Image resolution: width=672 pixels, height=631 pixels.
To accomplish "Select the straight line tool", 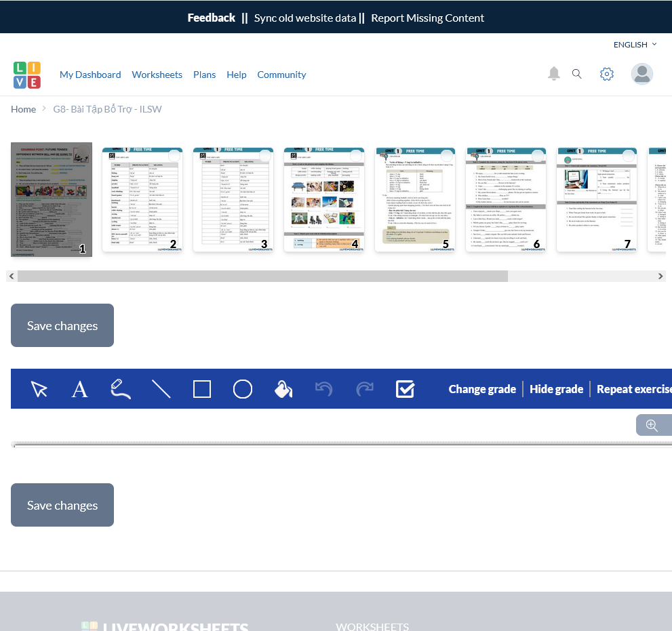I will [161, 389].
